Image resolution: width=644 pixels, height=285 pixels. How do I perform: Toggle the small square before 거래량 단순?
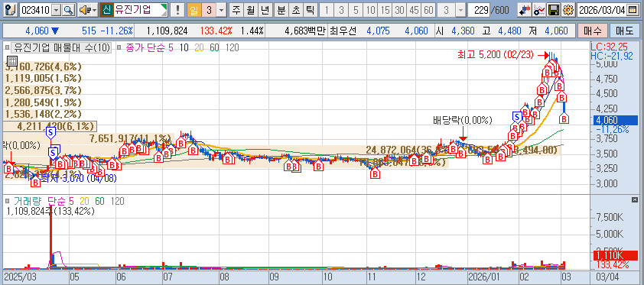(x=7, y=200)
